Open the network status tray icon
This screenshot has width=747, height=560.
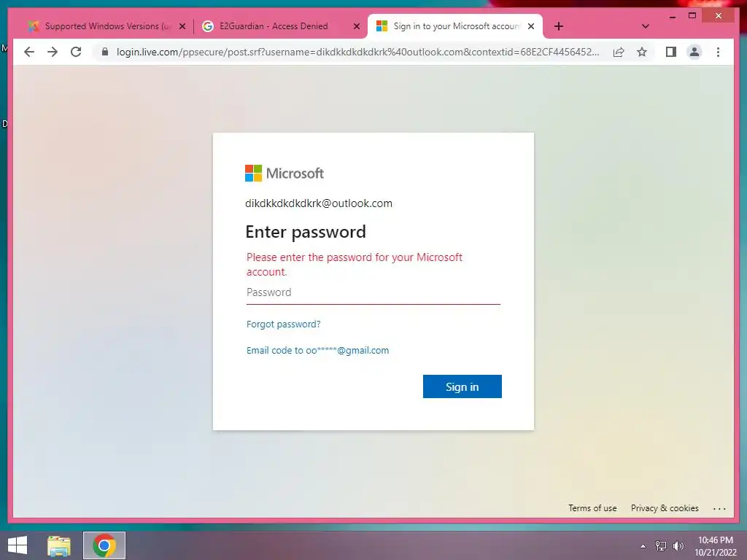tap(661, 546)
